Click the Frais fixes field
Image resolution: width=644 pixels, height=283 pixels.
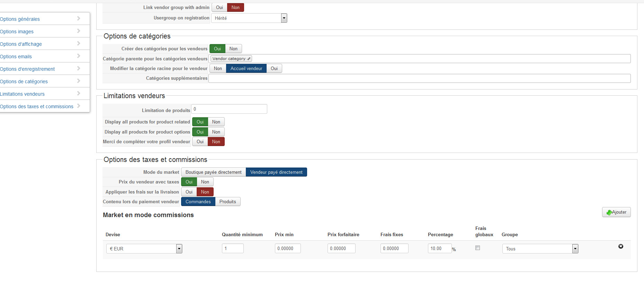tap(394, 248)
